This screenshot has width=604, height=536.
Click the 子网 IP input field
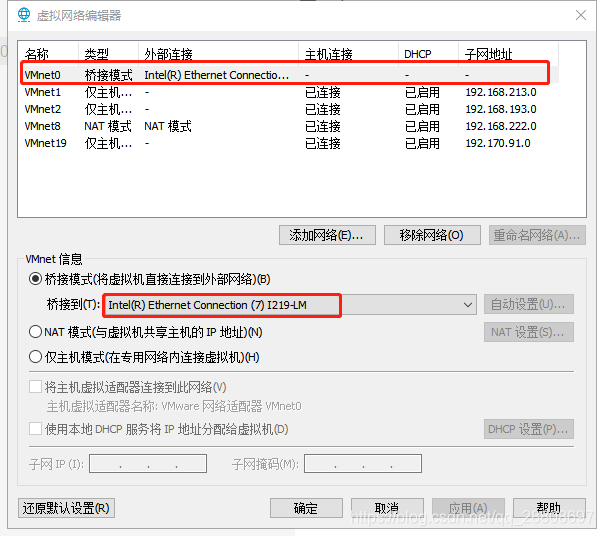click(x=148, y=464)
